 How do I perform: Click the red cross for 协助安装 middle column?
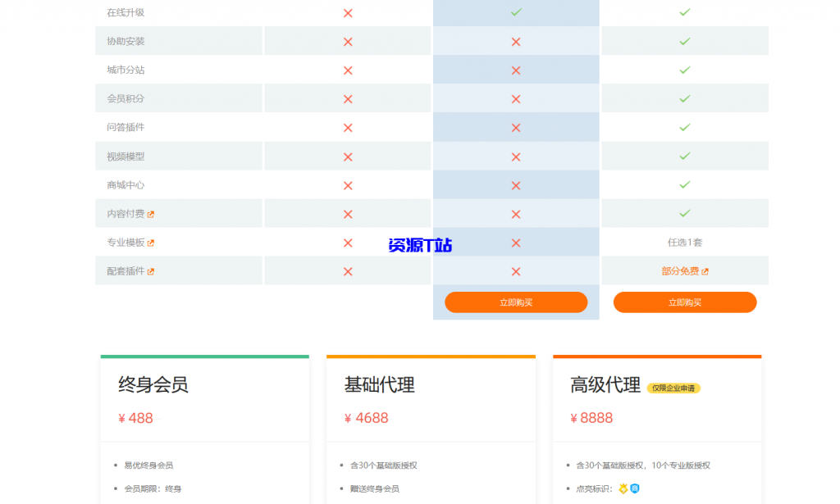pos(515,41)
